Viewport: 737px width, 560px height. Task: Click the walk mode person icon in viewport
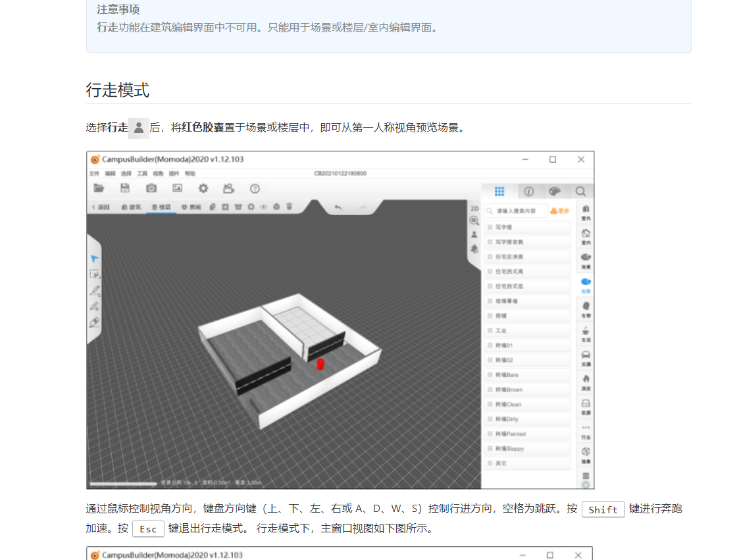tap(474, 234)
